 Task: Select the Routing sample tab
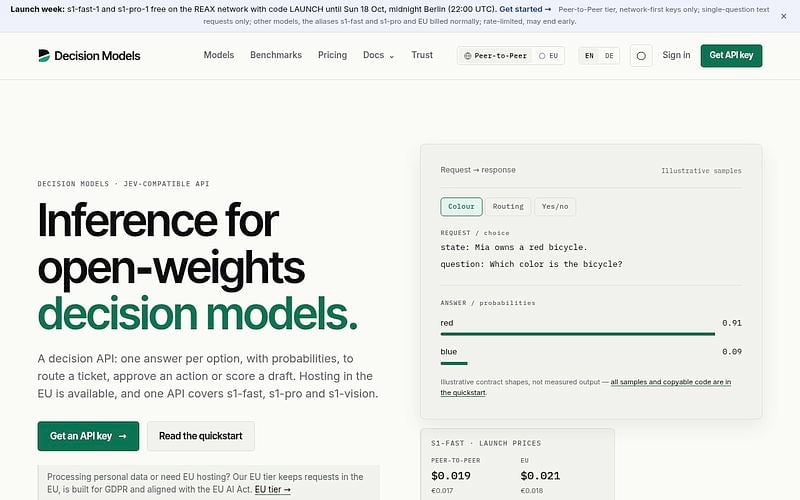pos(508,207)
